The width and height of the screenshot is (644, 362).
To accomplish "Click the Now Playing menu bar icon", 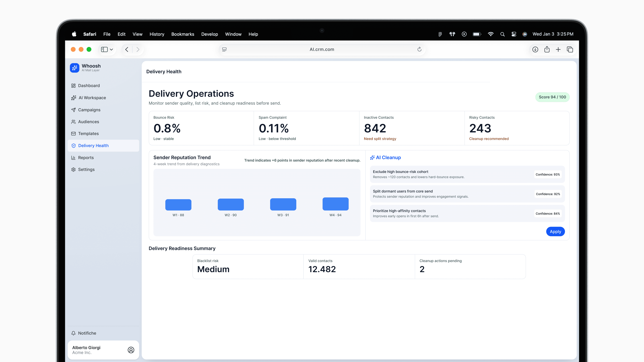I will (464, 34).
